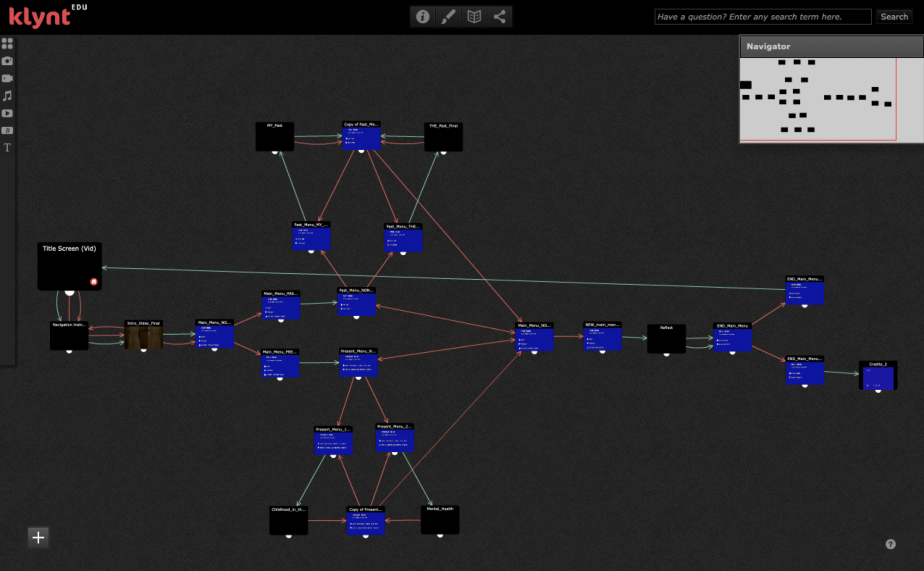Select the NEW_main_men sequence node

coord(602,336)
